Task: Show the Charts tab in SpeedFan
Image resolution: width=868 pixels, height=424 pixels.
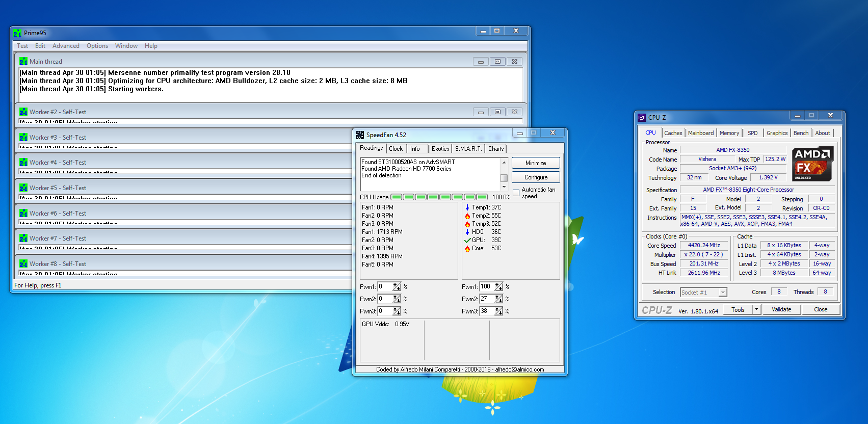Action: click(x=496, y=149)
